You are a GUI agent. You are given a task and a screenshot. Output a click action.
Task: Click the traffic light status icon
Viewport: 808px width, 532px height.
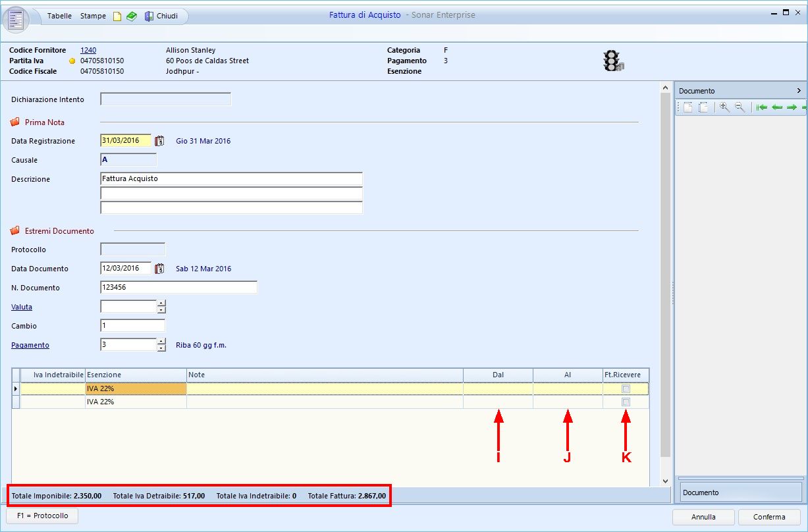613,61
